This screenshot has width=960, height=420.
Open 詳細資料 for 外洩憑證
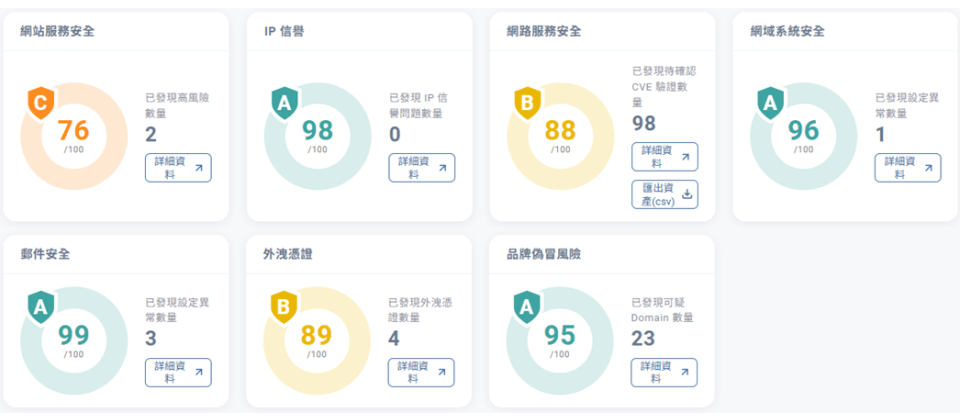point(421,372)
